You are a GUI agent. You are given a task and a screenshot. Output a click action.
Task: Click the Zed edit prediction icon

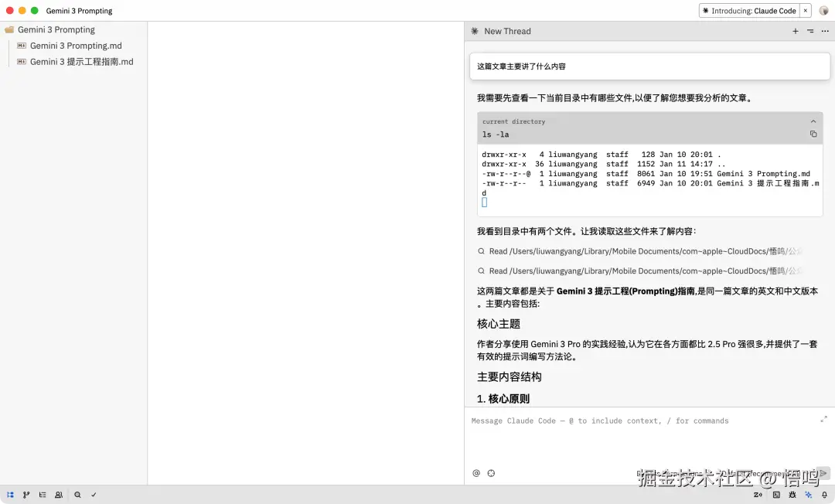[x=758, y=495]
